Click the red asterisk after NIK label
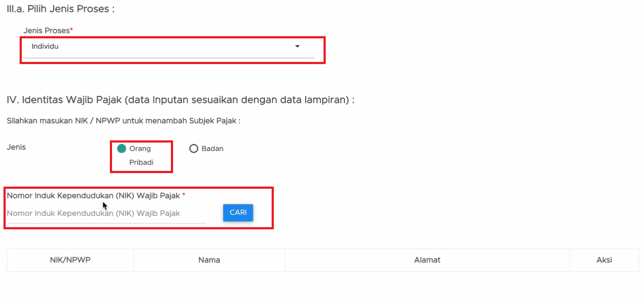This screenshot has width=644, height=303. coord(184,195)
